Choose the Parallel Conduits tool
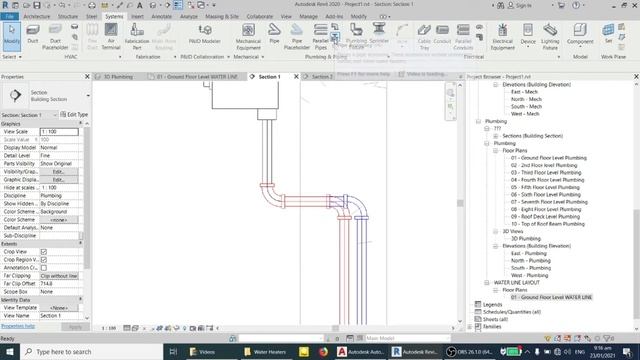640x360 pixels. pyautogui.click(x=463, y=36)
